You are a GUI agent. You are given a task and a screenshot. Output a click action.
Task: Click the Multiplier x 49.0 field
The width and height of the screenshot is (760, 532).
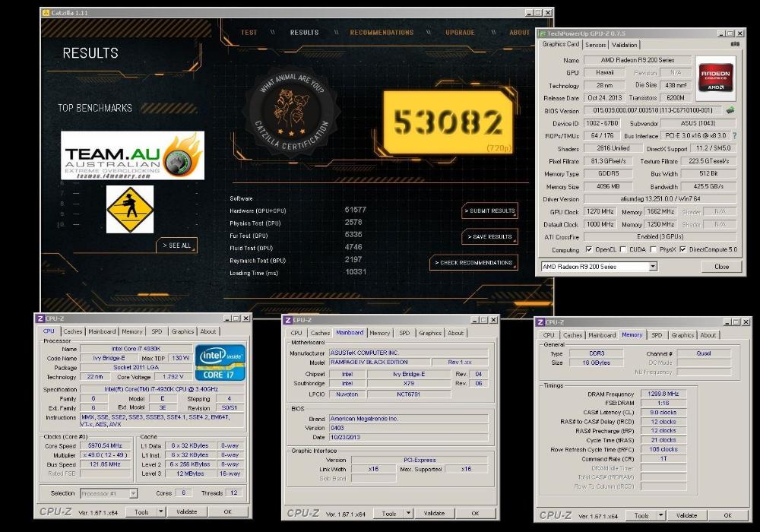(105, 455)
